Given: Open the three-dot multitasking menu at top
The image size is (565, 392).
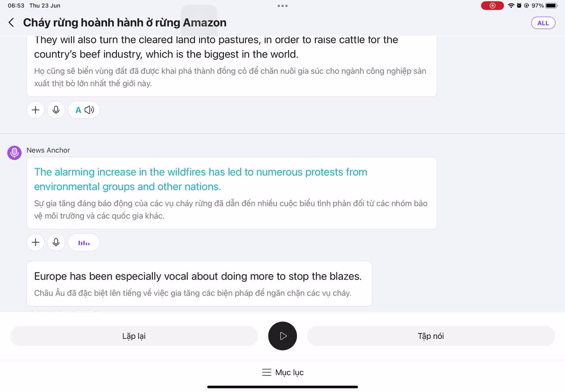Looking at the screenshot, I should [282, 6].
